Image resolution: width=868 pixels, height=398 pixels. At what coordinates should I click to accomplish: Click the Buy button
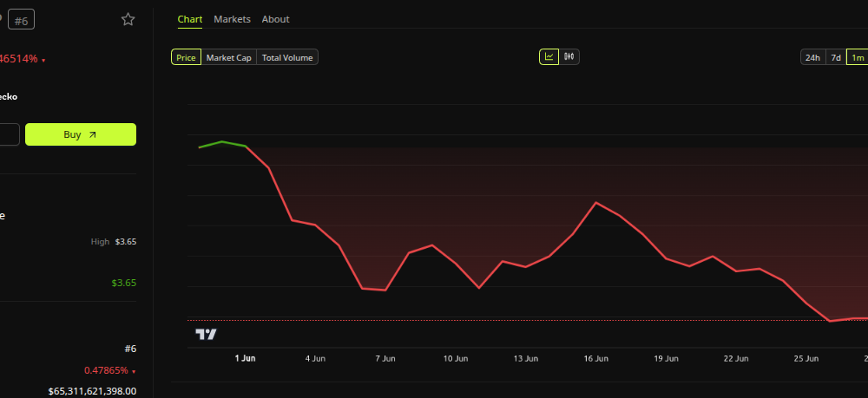81,134
